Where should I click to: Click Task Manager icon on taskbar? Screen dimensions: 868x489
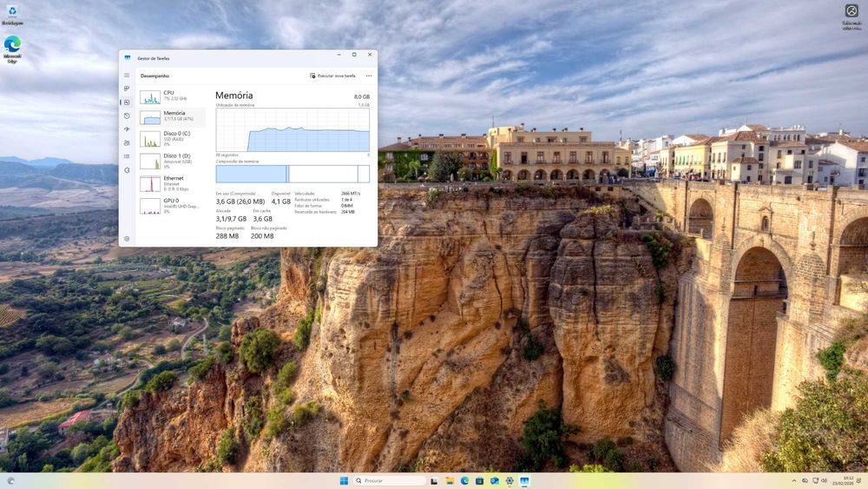point(524,480)
